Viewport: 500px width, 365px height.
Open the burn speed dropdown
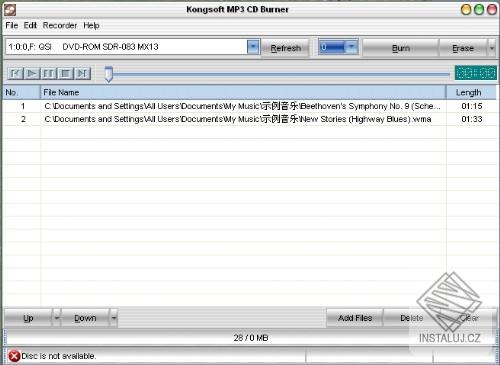[351, 47]
